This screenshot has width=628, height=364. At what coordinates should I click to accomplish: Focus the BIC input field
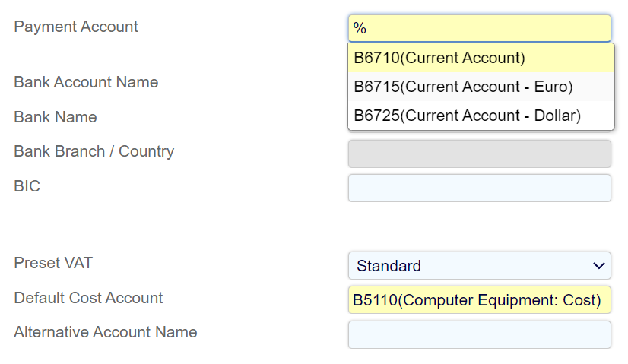[x=479, y=188]
